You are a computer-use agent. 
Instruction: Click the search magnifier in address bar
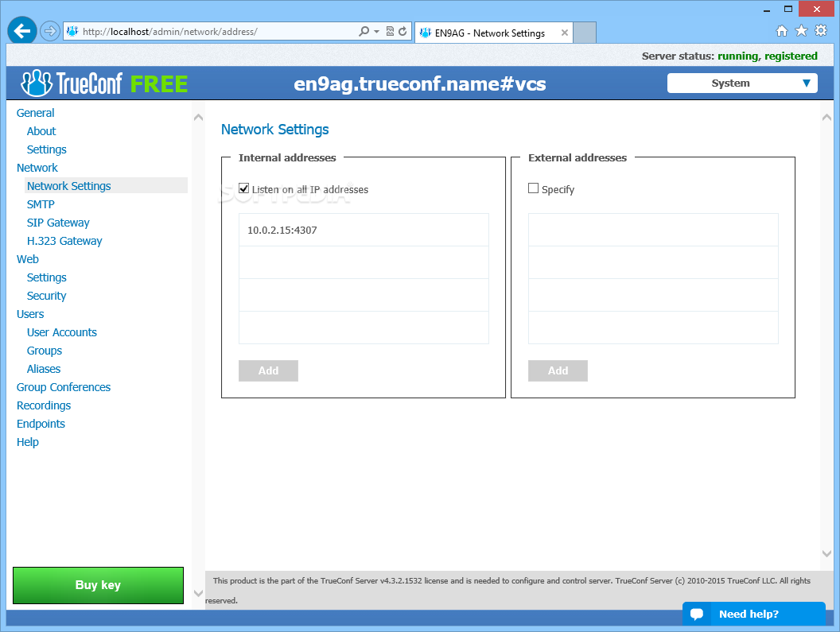(x=364, y=31)
